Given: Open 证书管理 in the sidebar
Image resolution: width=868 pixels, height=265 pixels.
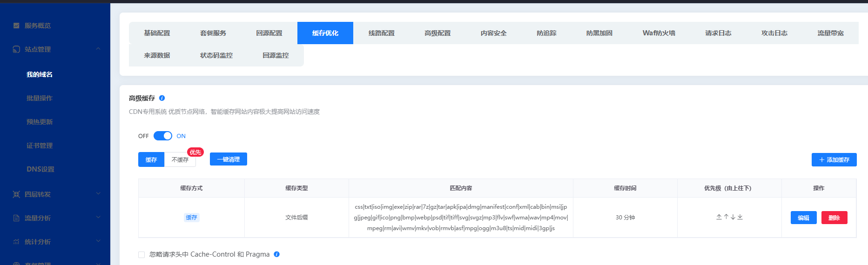Looking at the screenshot, I should tap(40, 146).
